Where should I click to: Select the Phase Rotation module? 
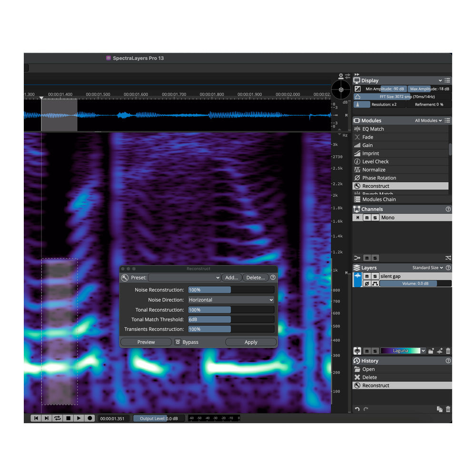tap(400, 178)
